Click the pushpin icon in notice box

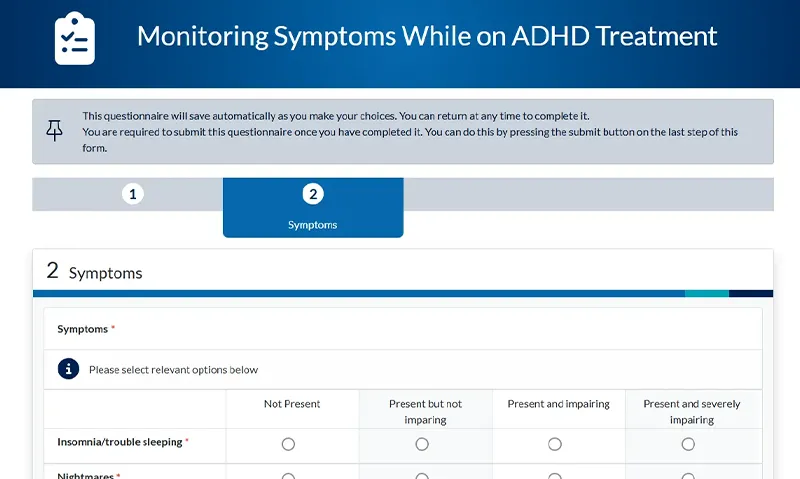[x=54, y=131]
